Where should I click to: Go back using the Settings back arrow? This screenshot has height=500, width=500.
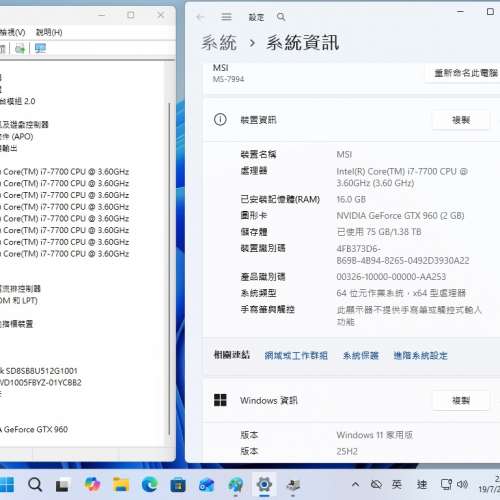[200, 17]
